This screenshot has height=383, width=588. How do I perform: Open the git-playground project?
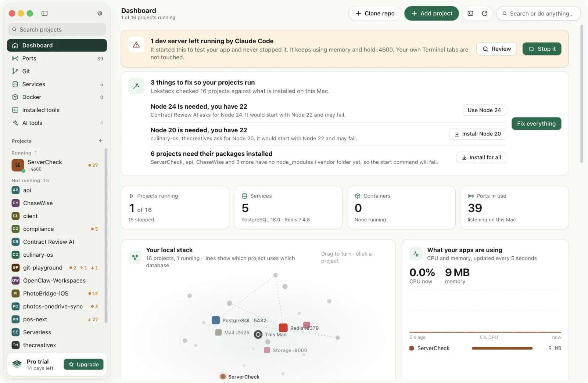[56, 268]
